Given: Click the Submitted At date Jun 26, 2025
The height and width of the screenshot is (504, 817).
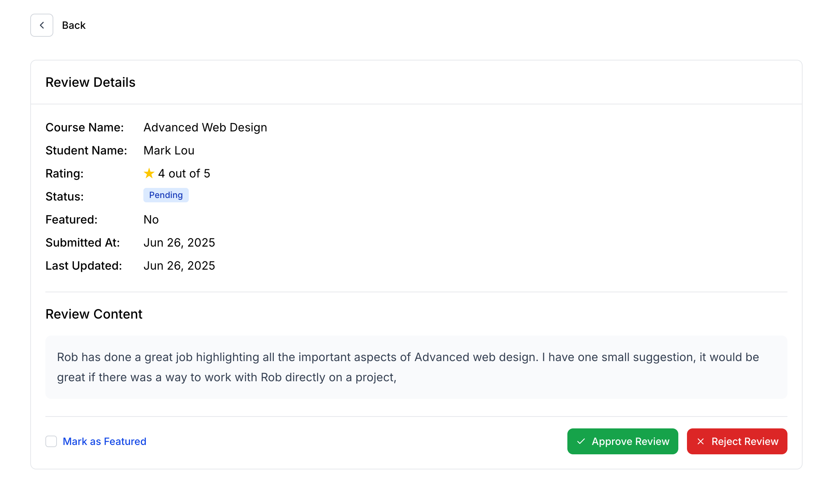Looking at the screenshot, I should coord(179,243).
